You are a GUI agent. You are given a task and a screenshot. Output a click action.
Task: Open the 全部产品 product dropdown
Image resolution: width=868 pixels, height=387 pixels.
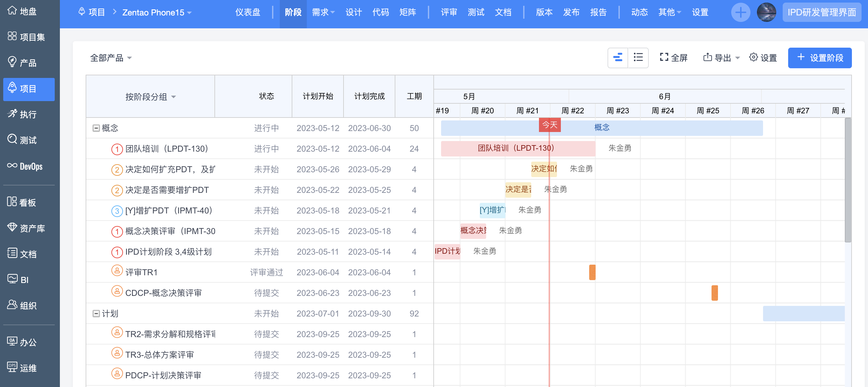(x=111, y=58)
